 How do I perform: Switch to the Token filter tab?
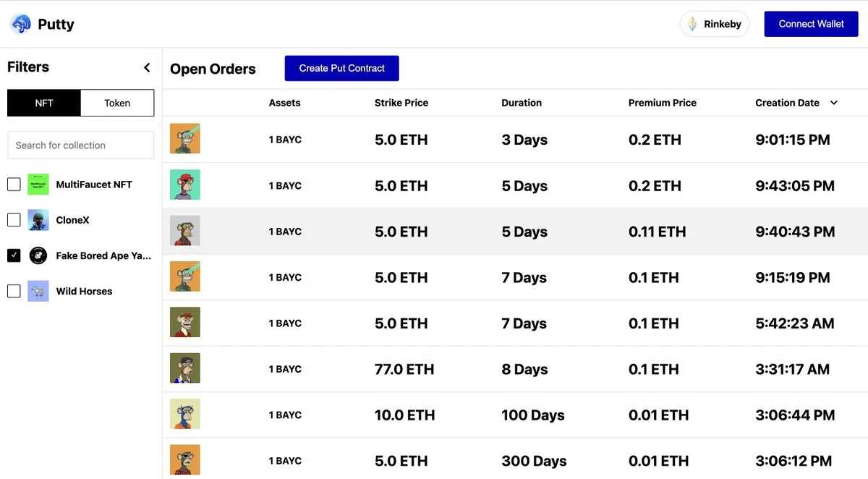[x=117, y=103]
